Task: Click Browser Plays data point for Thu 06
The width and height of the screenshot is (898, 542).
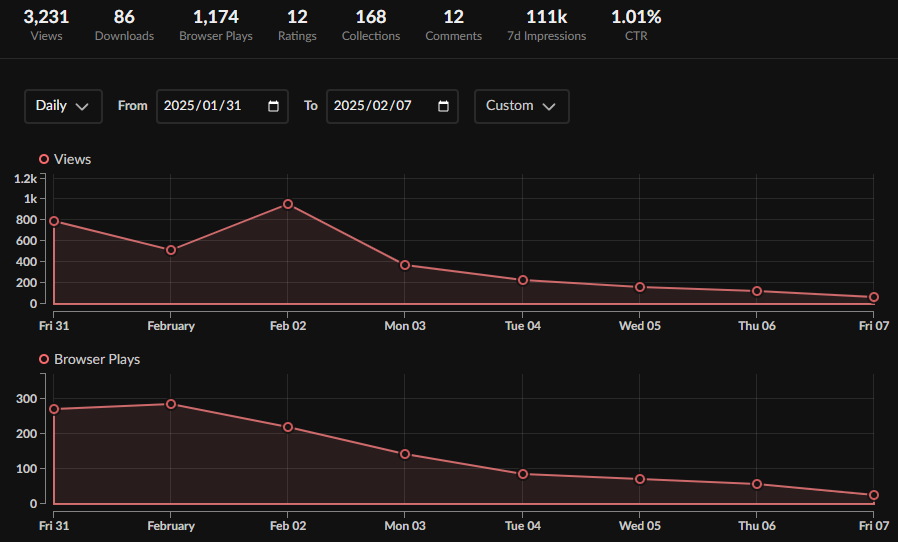Action: coord(757,484)
